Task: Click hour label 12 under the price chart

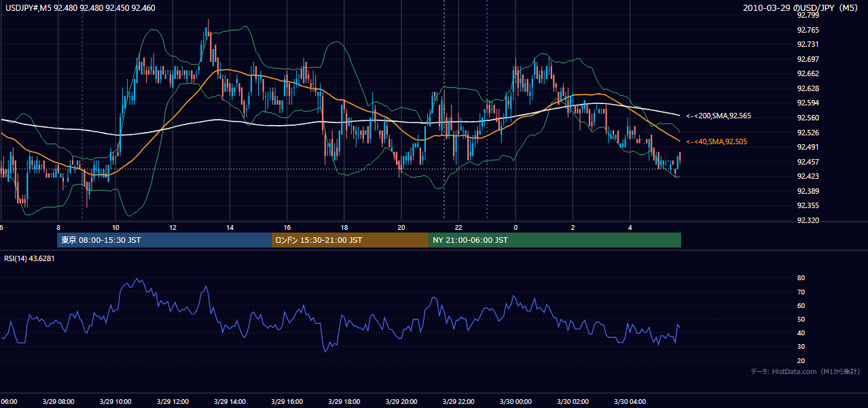Action: 173,227
